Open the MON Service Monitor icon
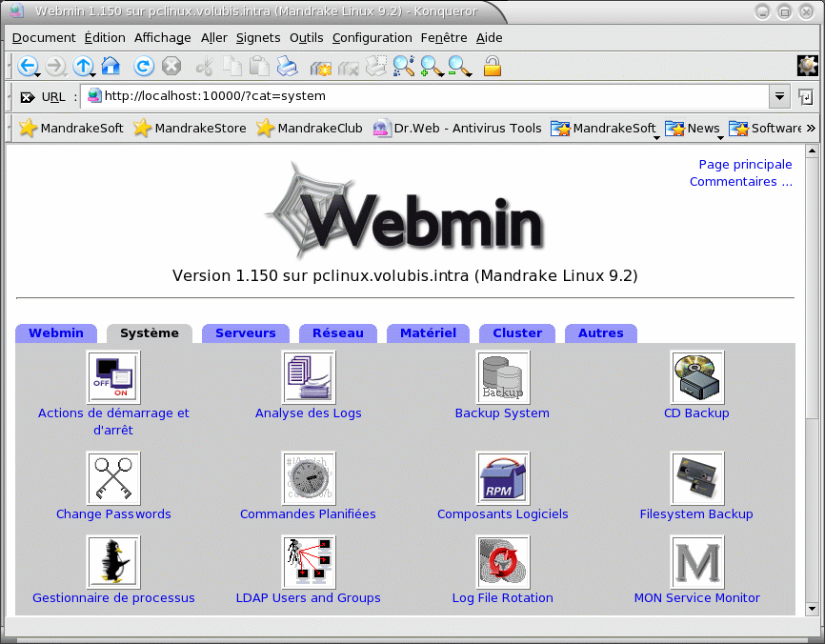Viewport: 825px width, 644px height. click(x=697, y=562)
